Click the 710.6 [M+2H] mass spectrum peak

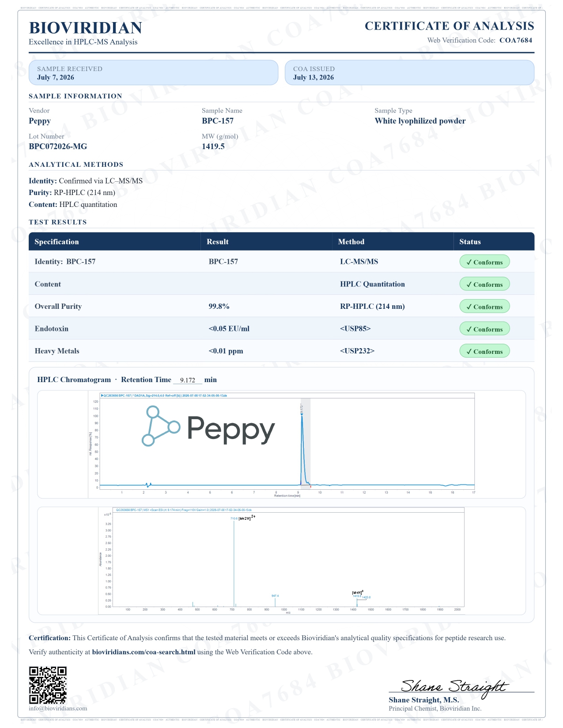coord(234,563)
